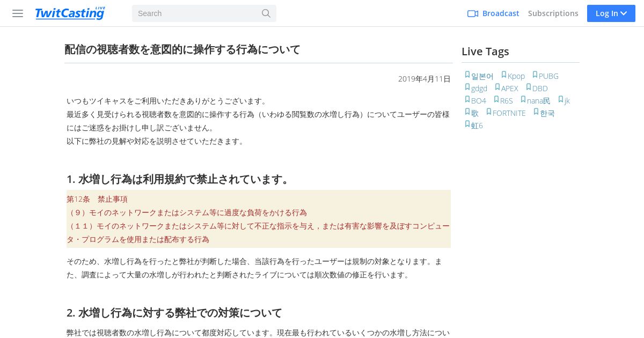644x338 pixels.
Task: Click the bookmark icon beside jk tag
Action: coord(561,100)
